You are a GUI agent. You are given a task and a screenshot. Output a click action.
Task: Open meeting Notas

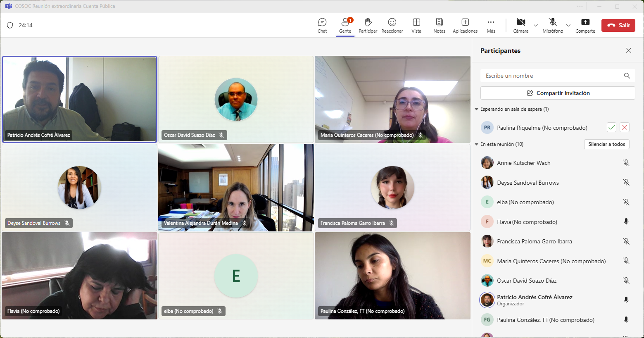[439, 25]
